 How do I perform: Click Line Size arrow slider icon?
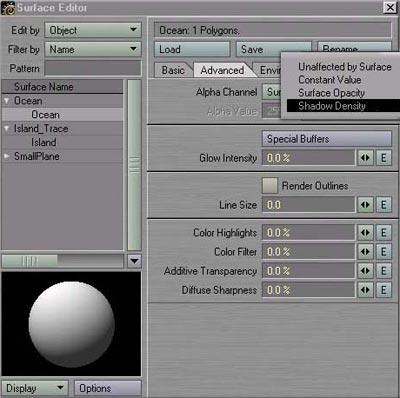coord(365,205)
